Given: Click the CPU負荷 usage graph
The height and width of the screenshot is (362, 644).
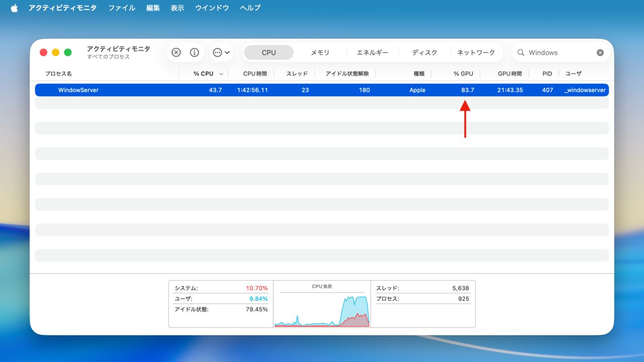Looking at the screenshot, I should pos(322,307).
